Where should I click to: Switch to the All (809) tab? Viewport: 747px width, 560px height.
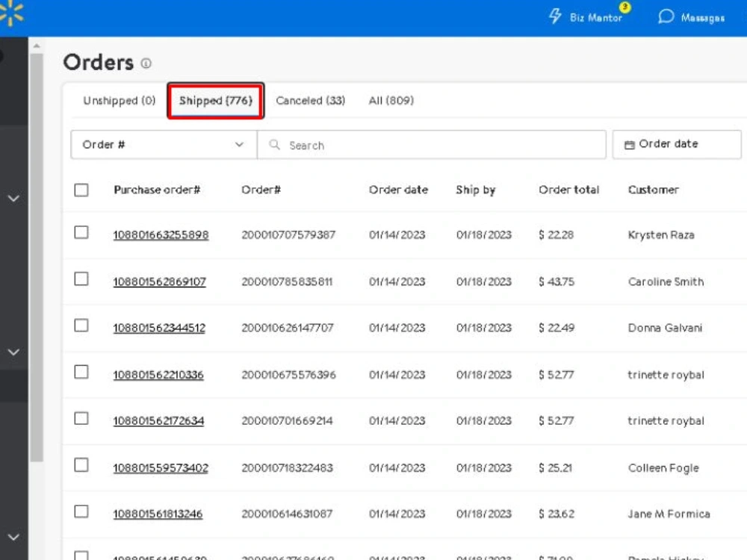391,101
